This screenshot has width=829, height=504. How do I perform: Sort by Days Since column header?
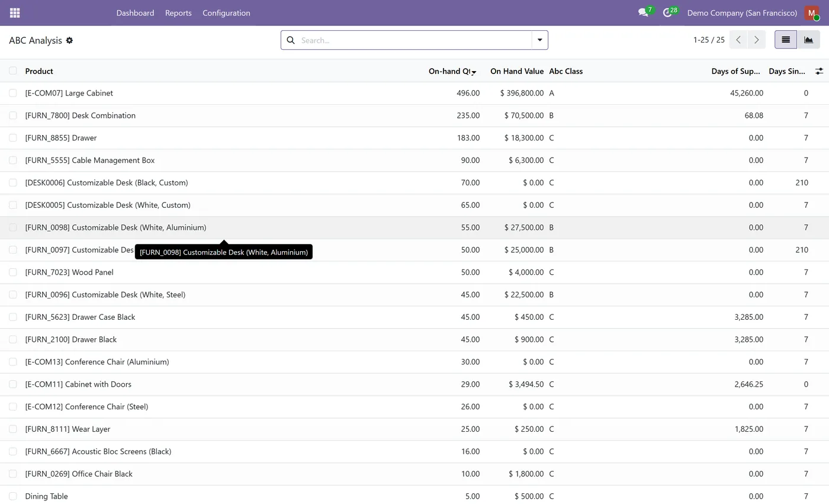(786, 71)
